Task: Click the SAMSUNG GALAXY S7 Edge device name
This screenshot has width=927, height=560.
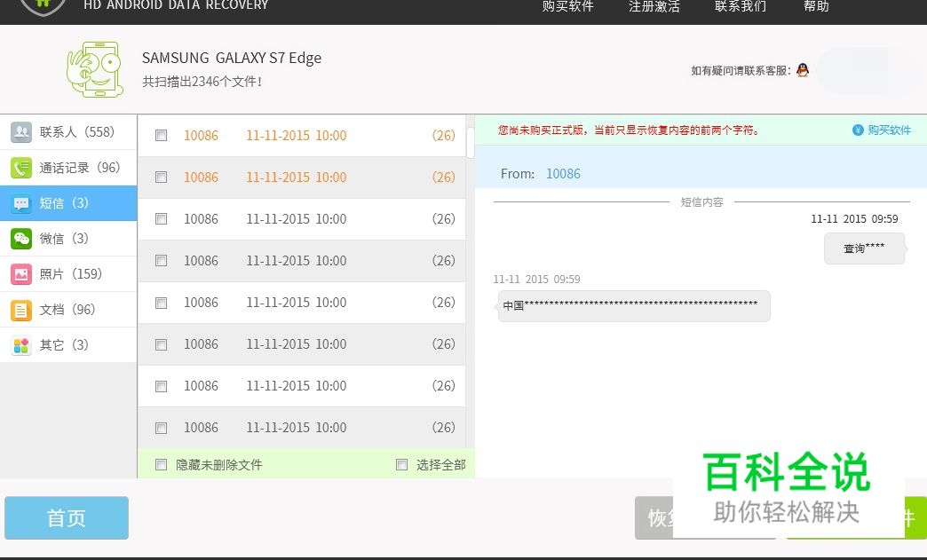Action: pos(232,58)
